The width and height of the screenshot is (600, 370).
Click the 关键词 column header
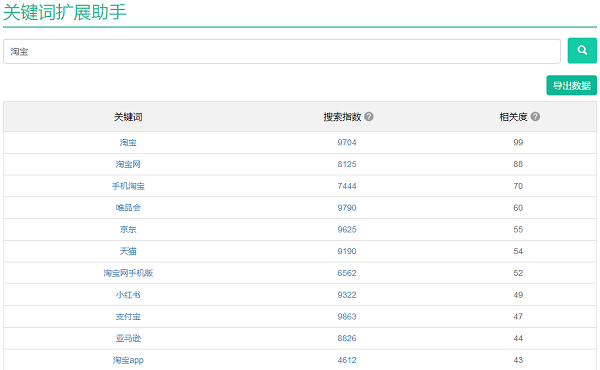(128, 117)
